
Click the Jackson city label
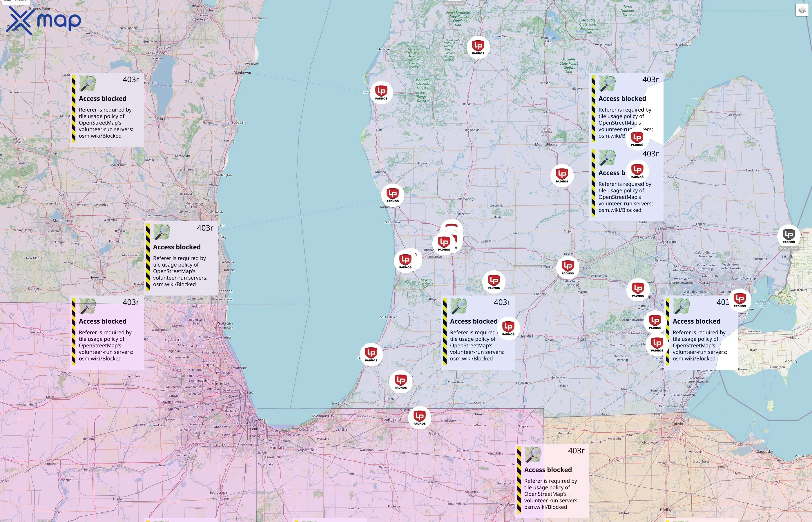click(586, 340)
